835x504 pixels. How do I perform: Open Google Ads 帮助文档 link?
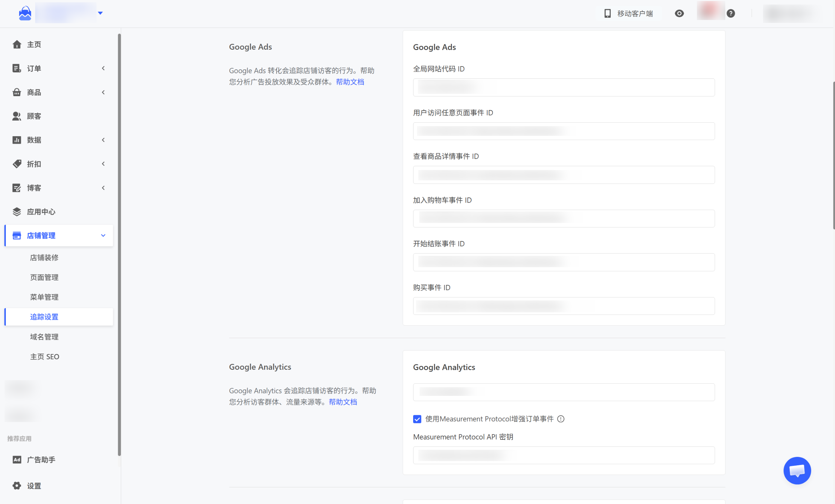350,82
